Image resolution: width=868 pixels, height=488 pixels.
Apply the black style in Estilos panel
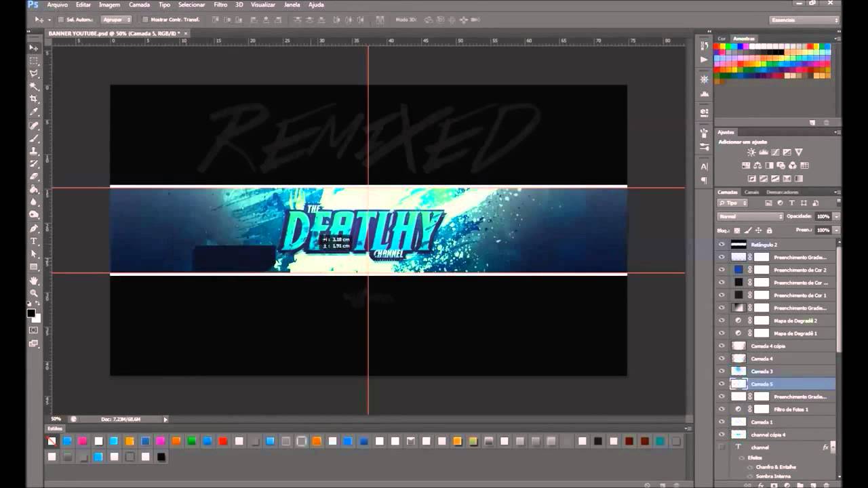point(161,457)
